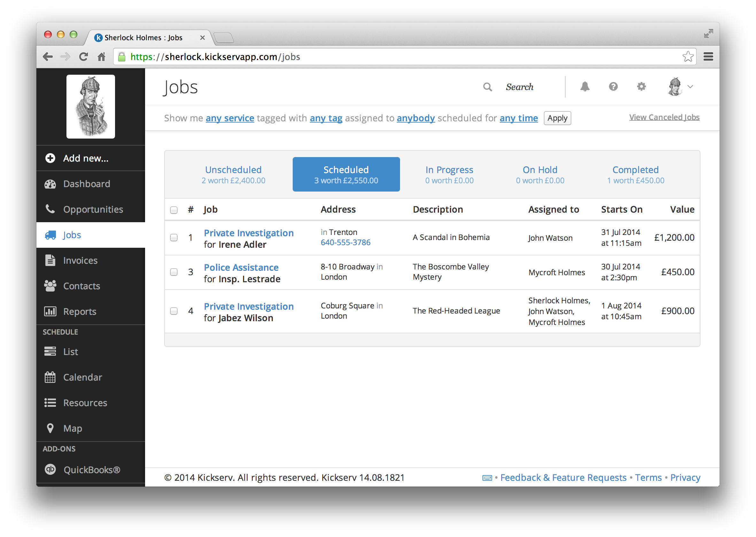Toggle the select-all jobs checkbox in header
The height and width of the screenshot is (537, 756).
click(174, 210)
